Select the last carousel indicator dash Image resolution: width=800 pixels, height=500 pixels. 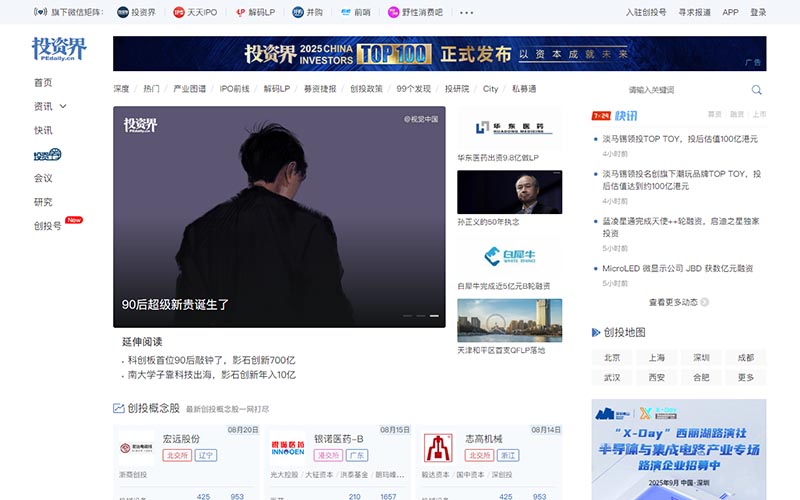434,316
